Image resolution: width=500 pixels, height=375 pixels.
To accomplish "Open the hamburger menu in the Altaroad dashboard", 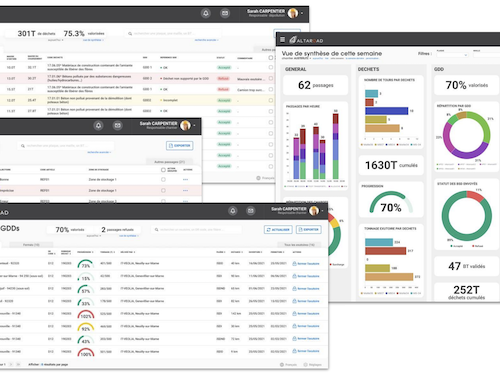I will (x=282, y=40).
